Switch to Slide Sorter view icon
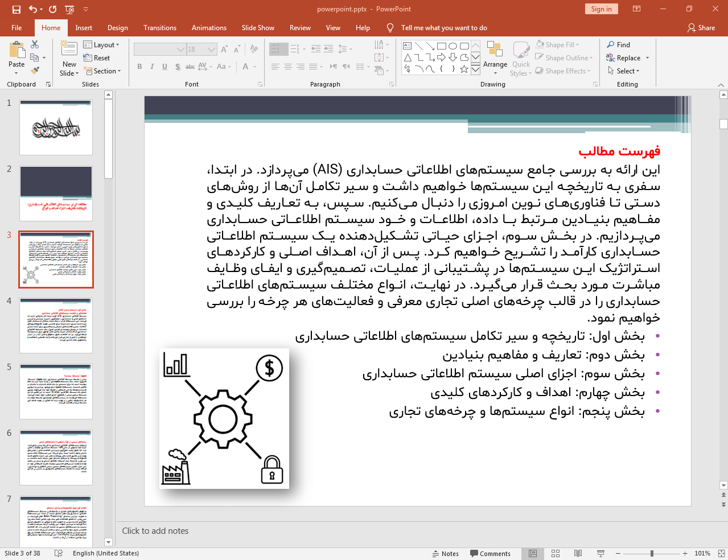 click(556, 553)
